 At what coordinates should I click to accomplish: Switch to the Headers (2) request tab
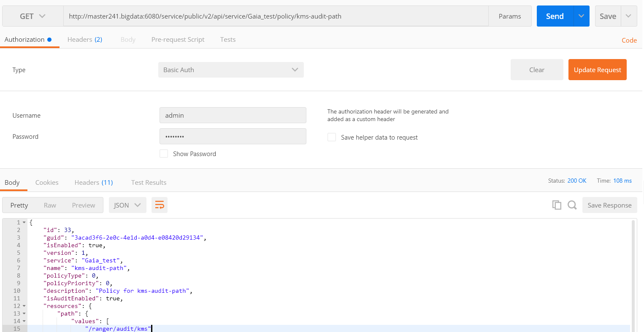85,39
